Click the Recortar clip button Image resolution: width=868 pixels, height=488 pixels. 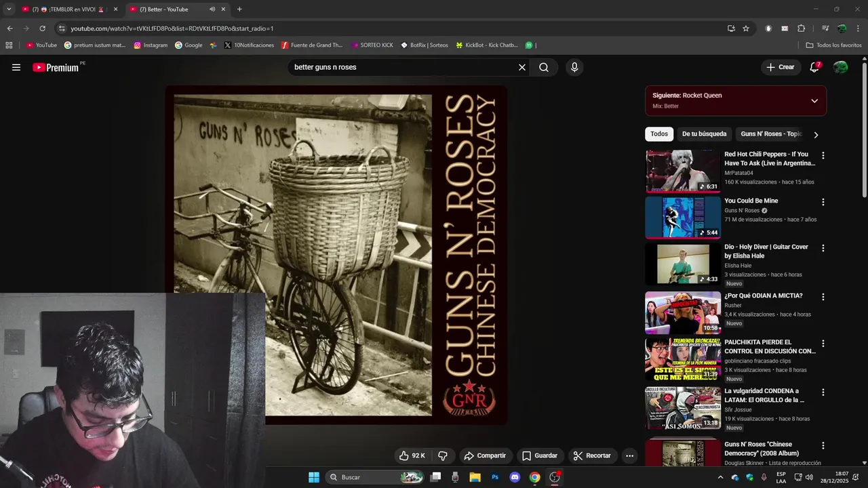tap(592, 455)
